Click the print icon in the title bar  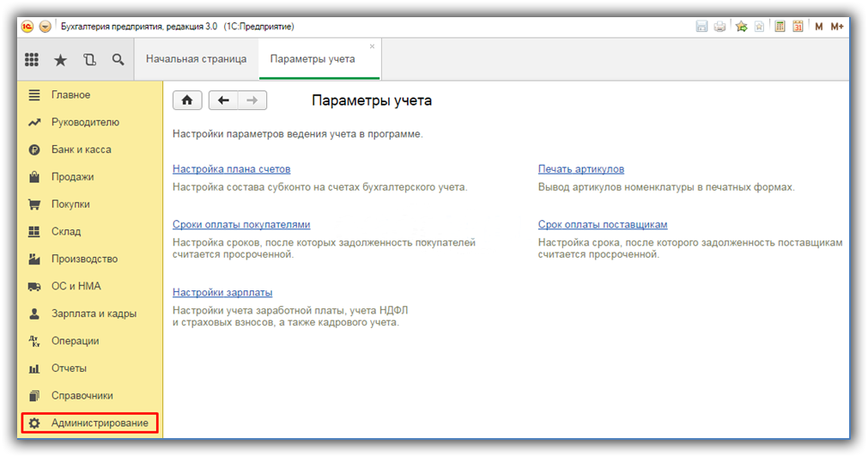tap(719, 26)
